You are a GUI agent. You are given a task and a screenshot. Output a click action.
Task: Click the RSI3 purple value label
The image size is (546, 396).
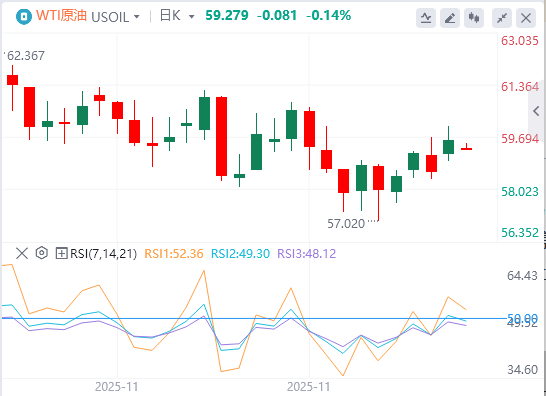pyautogui.click(x=307, y=254)
